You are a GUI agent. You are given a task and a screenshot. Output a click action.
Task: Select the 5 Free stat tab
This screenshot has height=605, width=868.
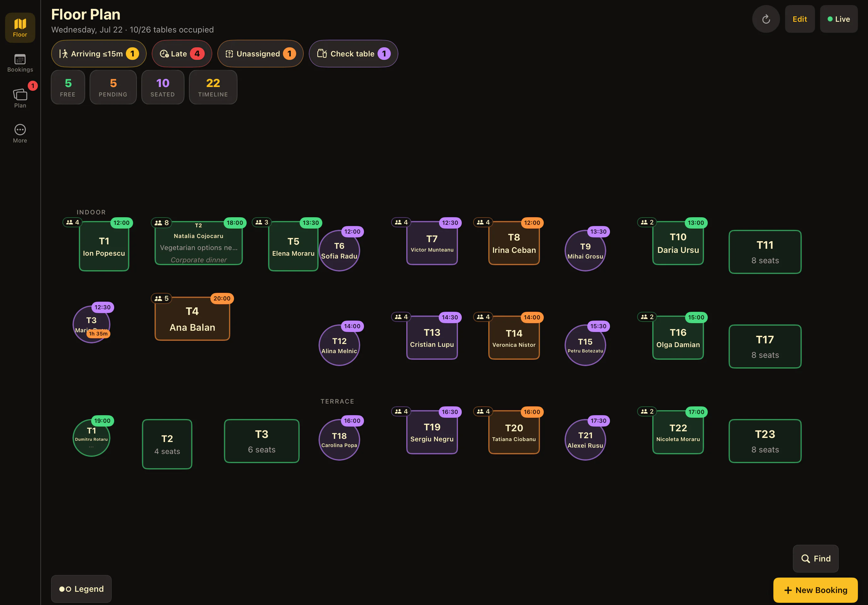pos(68,87)
